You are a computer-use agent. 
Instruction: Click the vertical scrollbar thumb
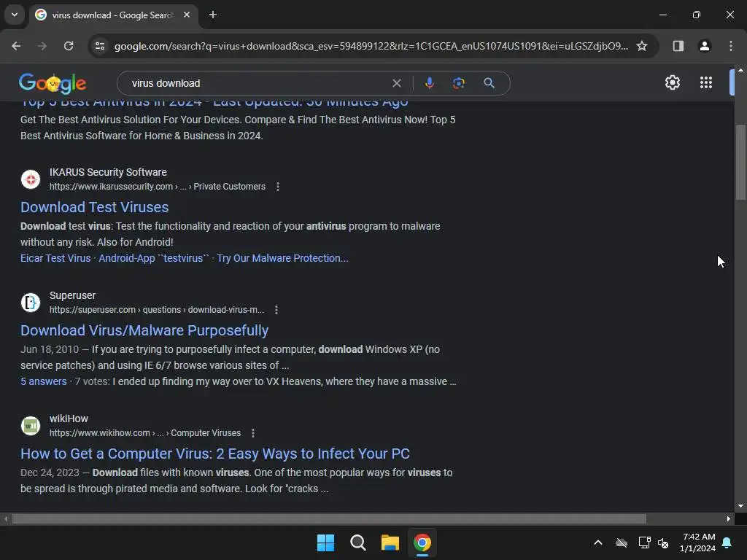point(740,162)
